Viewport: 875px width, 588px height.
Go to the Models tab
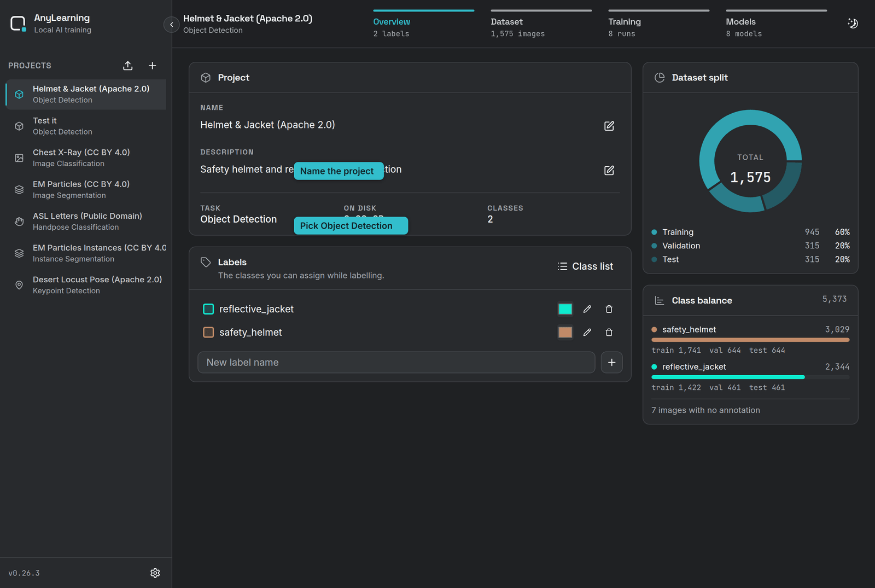tap(777, 25)
